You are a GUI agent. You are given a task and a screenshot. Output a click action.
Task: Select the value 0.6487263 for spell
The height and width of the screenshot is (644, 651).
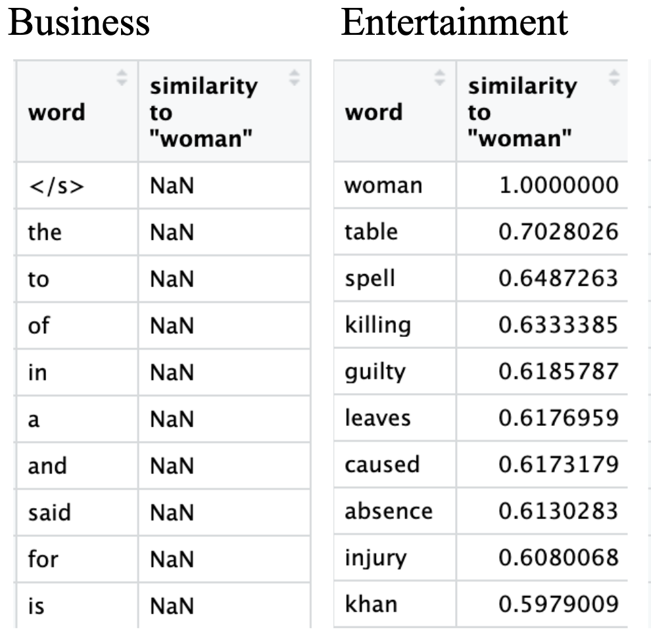pos(558,278)
